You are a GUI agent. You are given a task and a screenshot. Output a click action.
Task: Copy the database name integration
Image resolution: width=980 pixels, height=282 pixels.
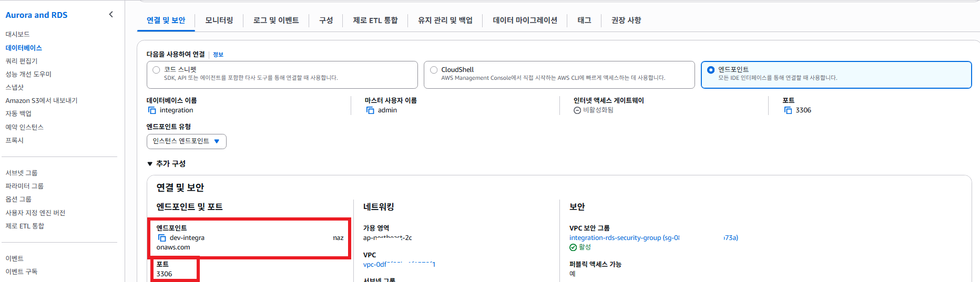pyautogui.click(x=152, y=110)
